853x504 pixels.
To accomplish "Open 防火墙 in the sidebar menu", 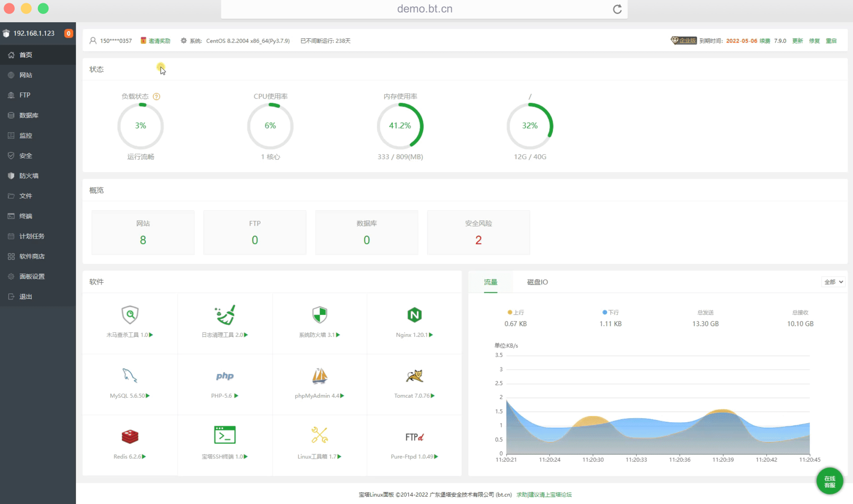I will (29, 176).
